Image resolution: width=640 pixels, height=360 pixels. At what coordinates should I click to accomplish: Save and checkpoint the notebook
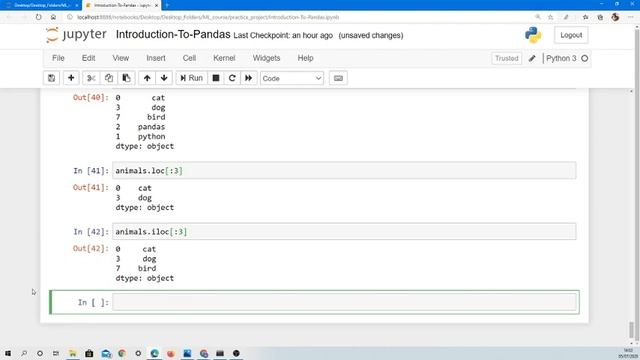(51, 78)
